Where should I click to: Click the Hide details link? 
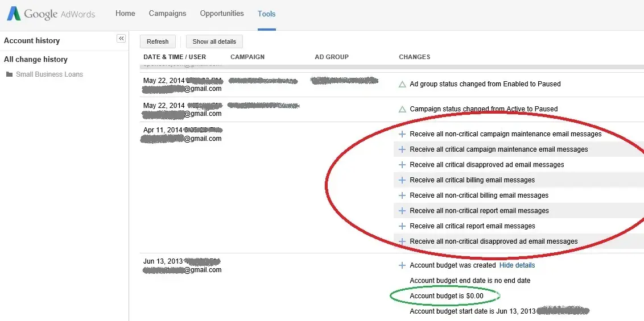click(517, 265)
